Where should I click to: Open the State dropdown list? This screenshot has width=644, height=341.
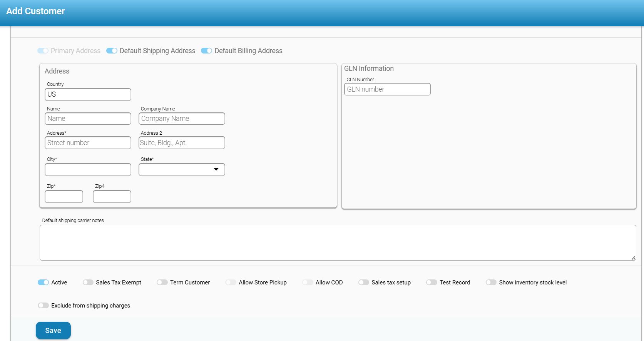[x=182, y=170]
